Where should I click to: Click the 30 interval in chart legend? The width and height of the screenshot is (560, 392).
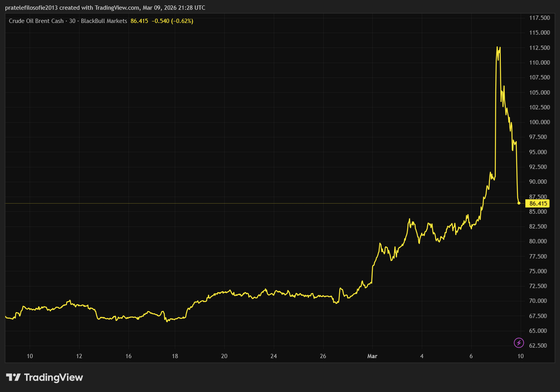click(72, 21)
